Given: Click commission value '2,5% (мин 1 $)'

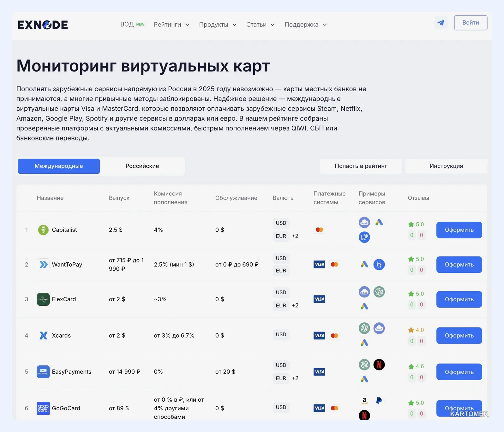Looking at the screenshot, I should pos(174,265).
